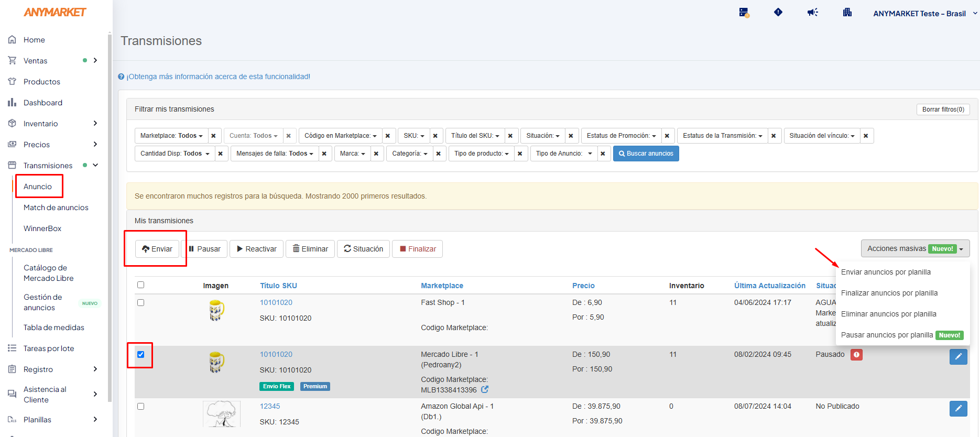
Task: Click the Tareas por lote list icon
Action: pyautogui.click(x=12, y=348)
